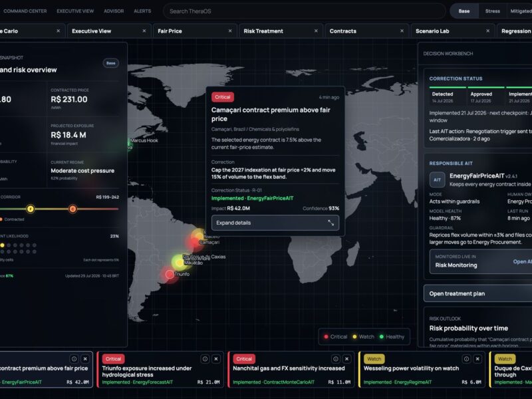Show info for the Triunfo exposure alert card
Screen dimensions: 532x399
click(x=205, y=359)
